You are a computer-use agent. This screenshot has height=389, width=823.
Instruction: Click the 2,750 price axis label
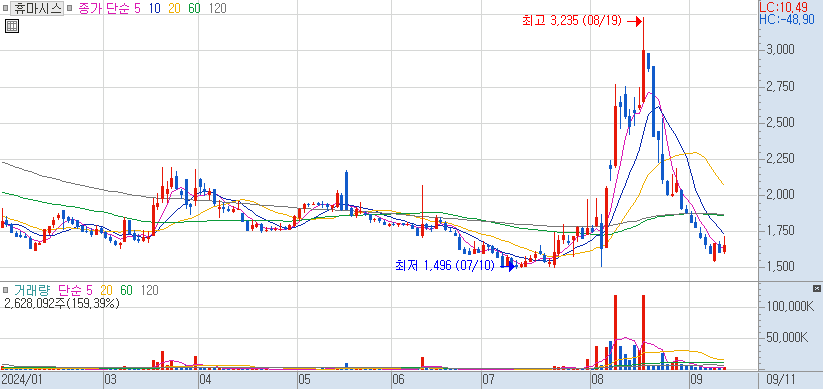click(x=779, y=87)
